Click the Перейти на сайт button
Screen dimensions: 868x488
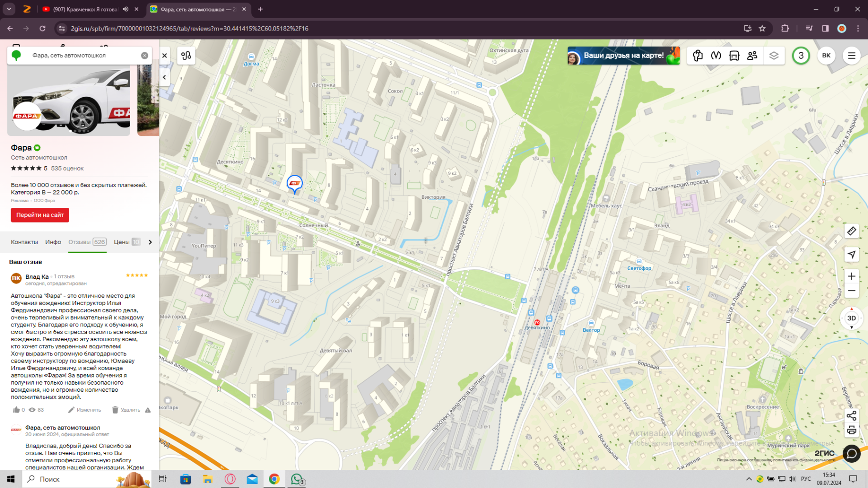40,215
